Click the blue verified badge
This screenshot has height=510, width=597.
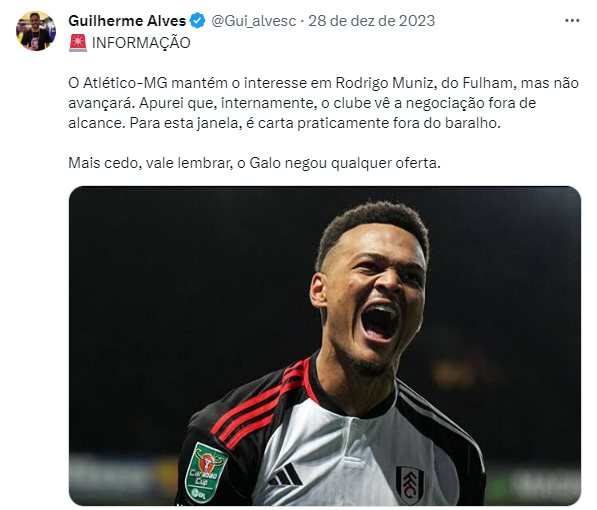pyautogui.click(x=197, y=21)
